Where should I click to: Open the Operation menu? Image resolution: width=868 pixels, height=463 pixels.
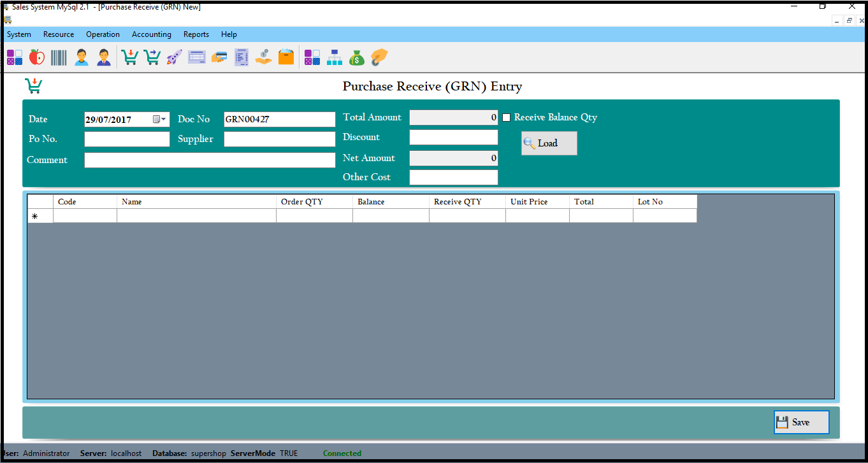(103, 34)
